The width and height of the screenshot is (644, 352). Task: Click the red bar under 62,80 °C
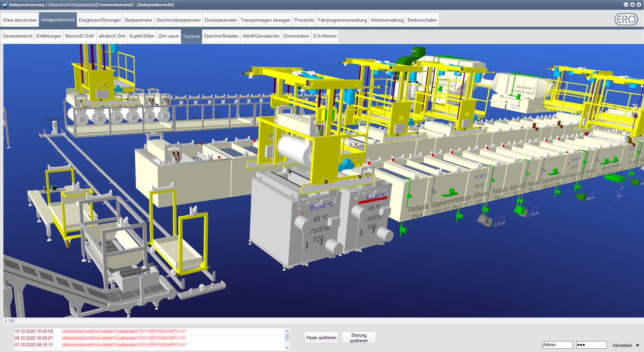(x=372, y=200)
